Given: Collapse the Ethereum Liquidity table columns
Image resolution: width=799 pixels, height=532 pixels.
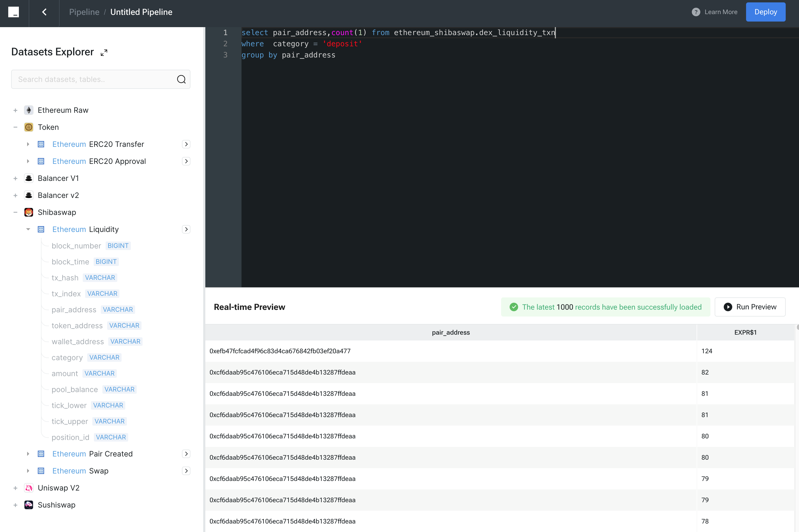Looking at the screenshot, I should (x=28, y=229).
